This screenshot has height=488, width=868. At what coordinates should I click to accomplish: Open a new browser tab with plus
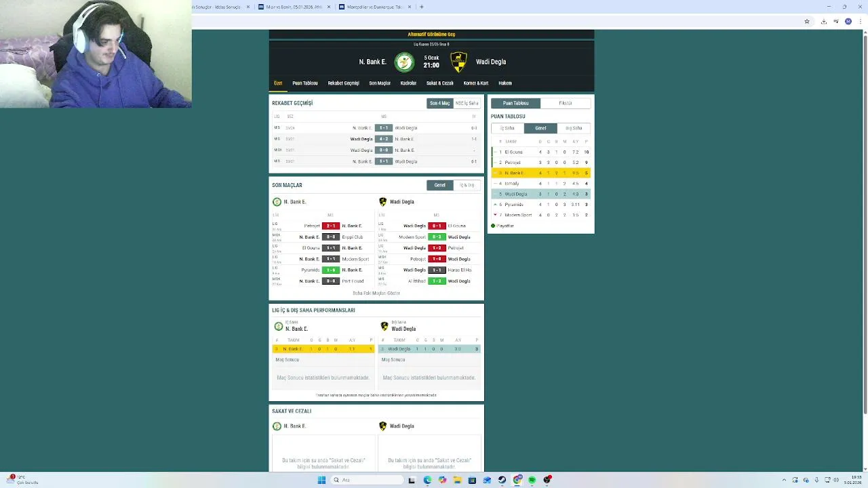pyautogui.click(x=422, y=7)
